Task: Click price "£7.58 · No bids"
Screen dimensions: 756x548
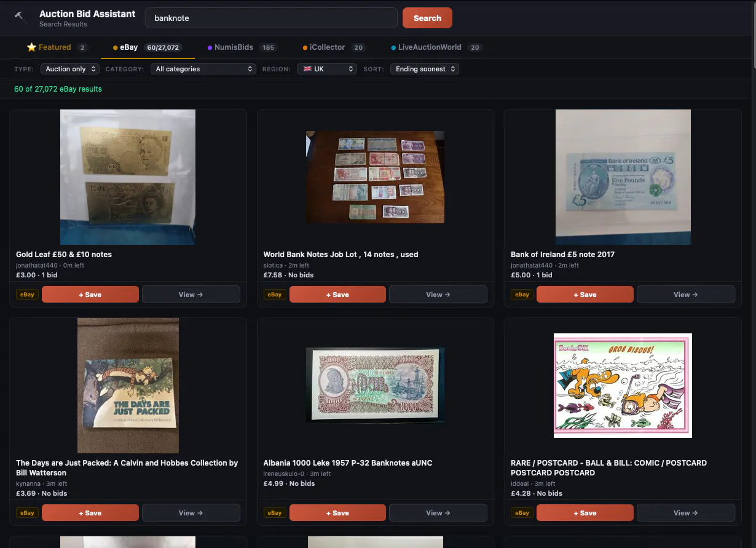Action: click(288, 275)
